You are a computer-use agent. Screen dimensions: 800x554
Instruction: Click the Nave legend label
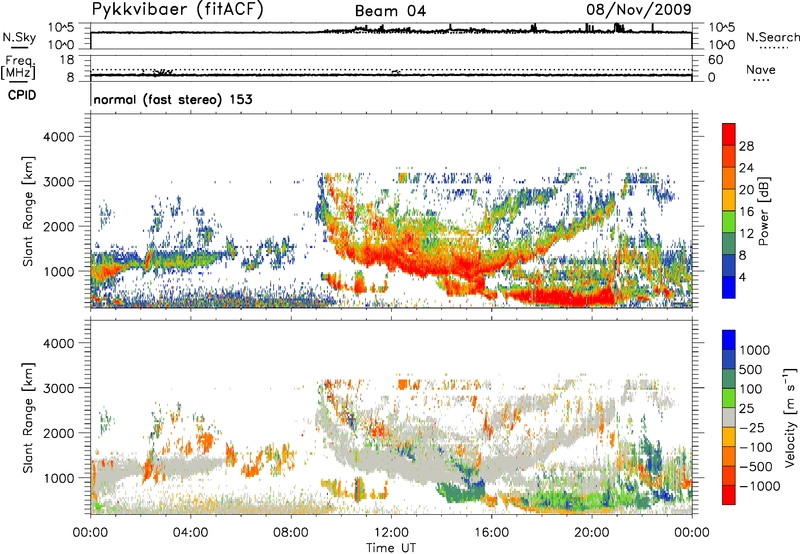tap(761, 70)
